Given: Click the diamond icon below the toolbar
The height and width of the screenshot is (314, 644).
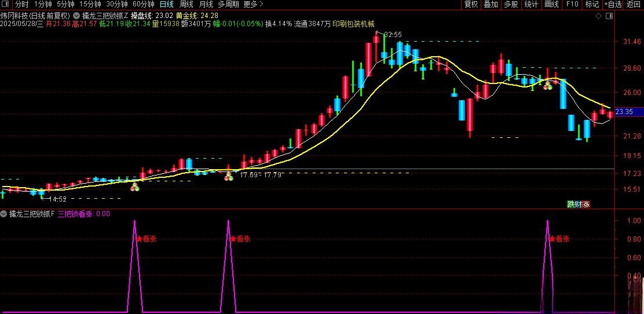Looking at the screenshot, I should pos(598,15).
